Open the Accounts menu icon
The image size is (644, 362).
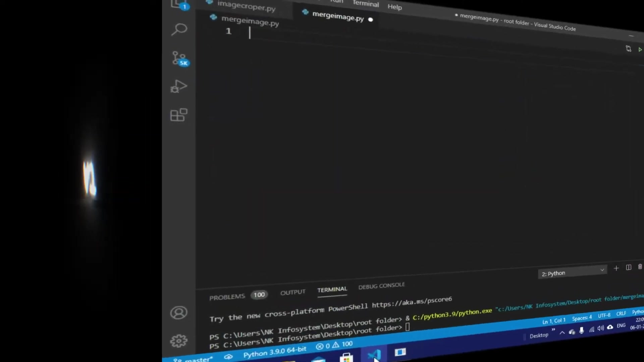[178, 313]
